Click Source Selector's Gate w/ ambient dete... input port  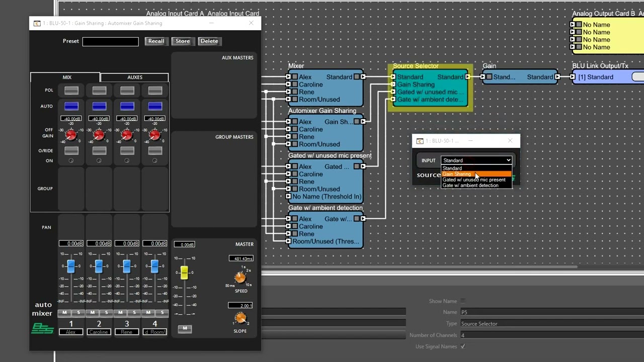393,100
